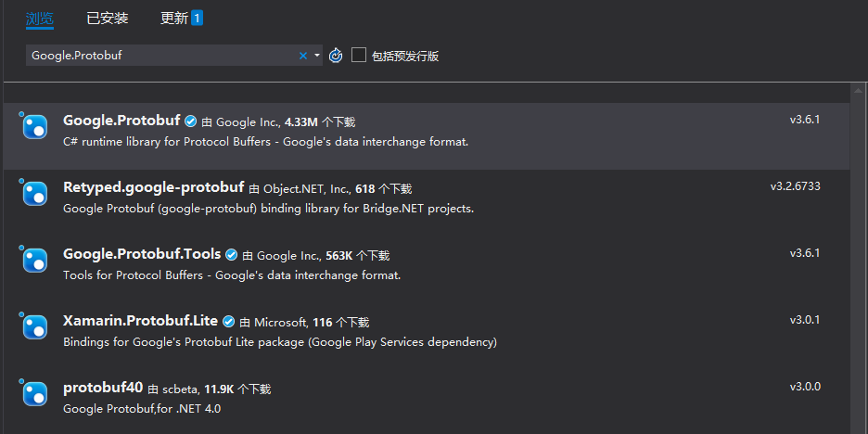
Task: Switch to the Installed (已安装) tab
Action: click(x=108, y=19)
